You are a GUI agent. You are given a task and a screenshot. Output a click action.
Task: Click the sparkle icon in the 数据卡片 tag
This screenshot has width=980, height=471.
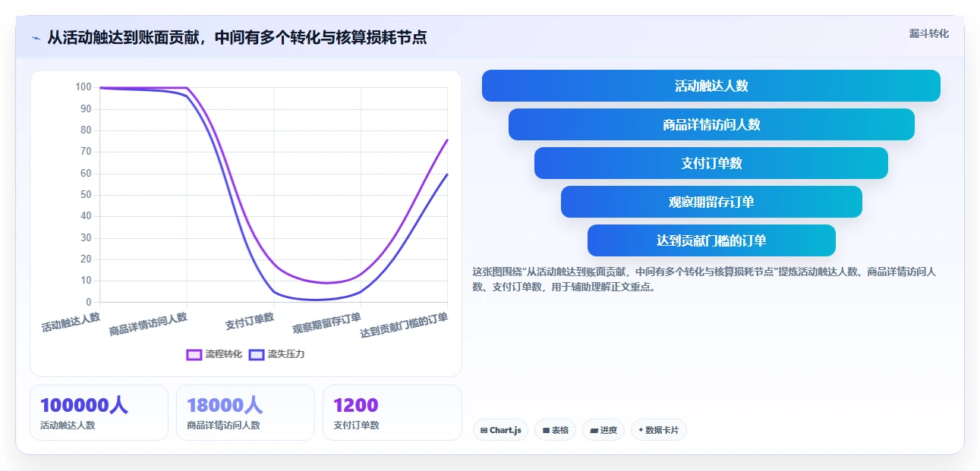(x=641, y=430)
